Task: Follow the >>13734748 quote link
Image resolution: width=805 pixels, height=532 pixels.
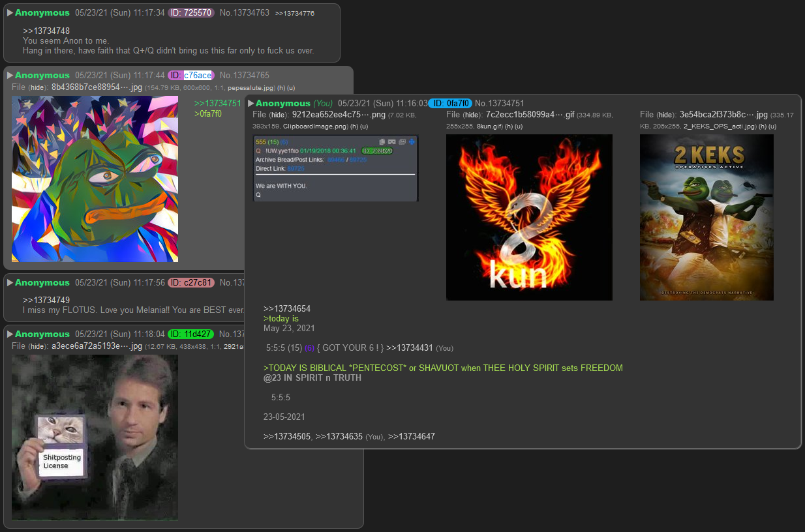Action: coord(46,31)
